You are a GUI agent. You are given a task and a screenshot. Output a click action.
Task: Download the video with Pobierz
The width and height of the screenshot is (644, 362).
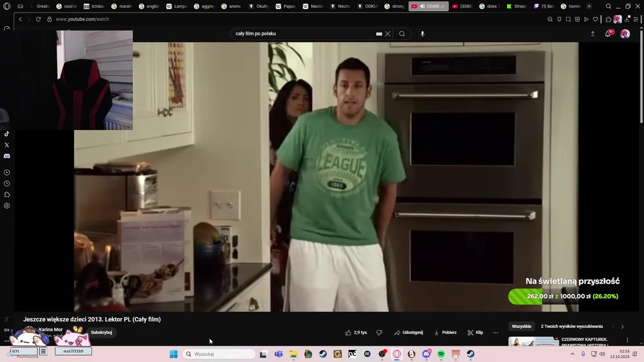pos(445,332)
